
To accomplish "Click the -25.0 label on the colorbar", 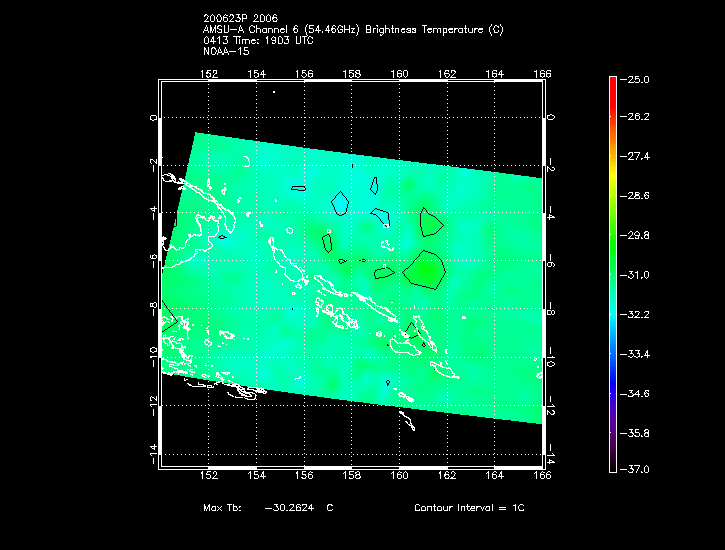I will point(637,79).
